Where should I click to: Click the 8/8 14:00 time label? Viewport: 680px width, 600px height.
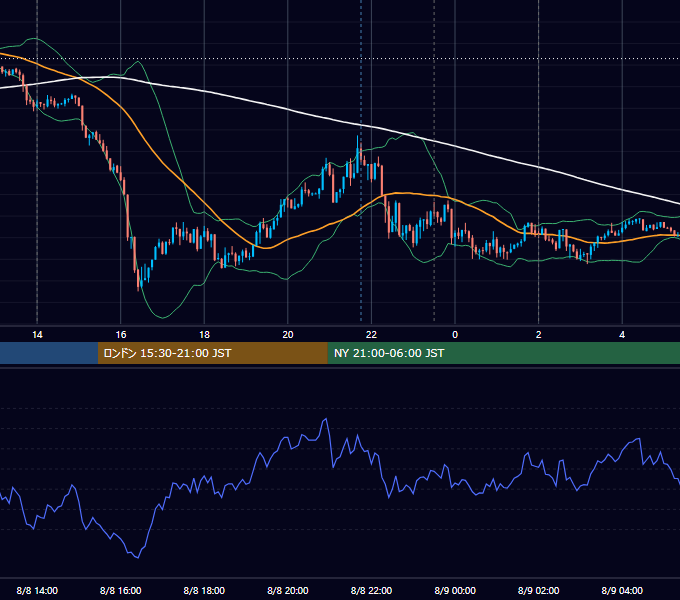click(37, 590)
